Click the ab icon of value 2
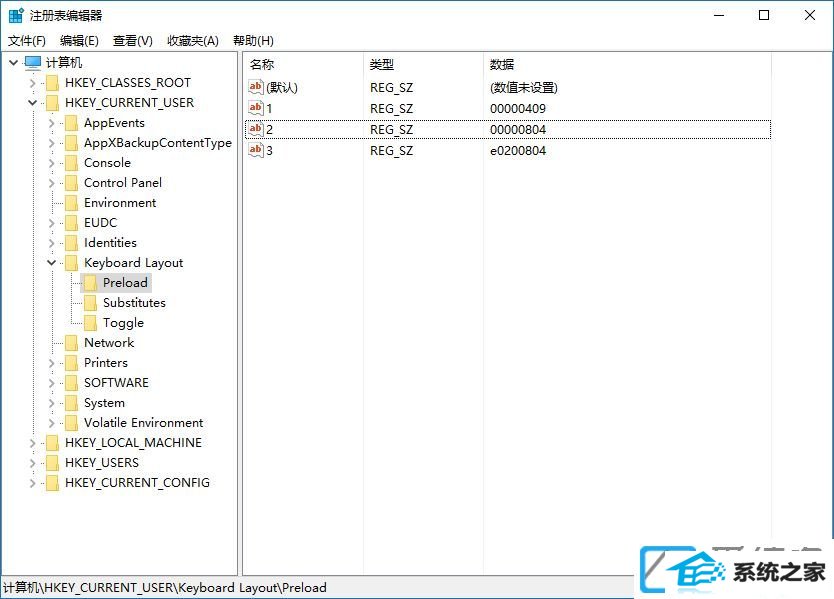The height and width of the screenshot is (599, 834). (256, 129)
